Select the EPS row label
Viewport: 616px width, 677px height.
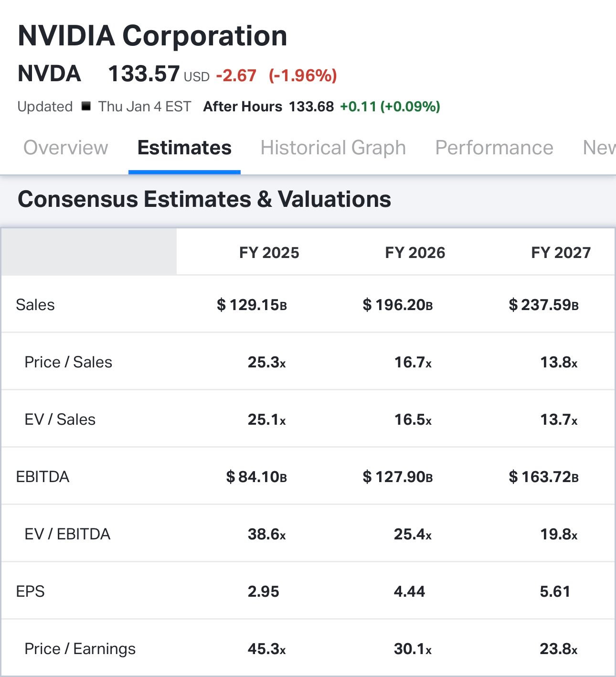(x=30, y=591)
